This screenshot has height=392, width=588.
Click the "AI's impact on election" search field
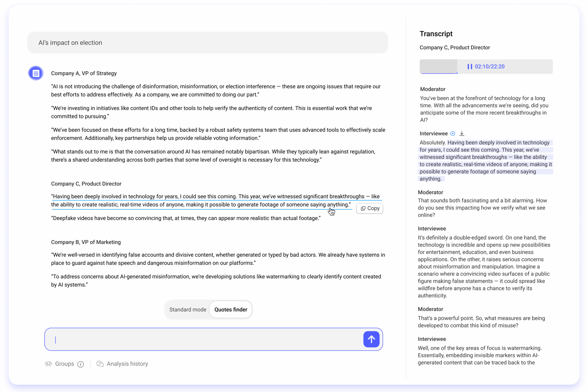[207, 42]
